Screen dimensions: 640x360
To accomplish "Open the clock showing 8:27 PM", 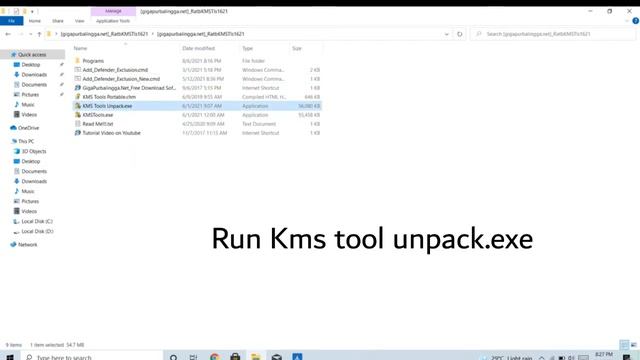I will click(604, 354).
